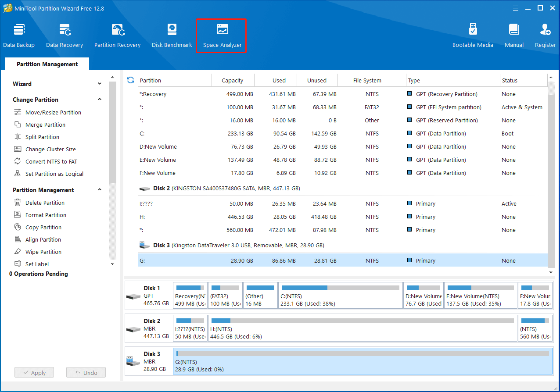Viewport: 560px width, 392px height.
Task: Refresh the partition list
Action: pyautogui.click(x=130, y=80)
